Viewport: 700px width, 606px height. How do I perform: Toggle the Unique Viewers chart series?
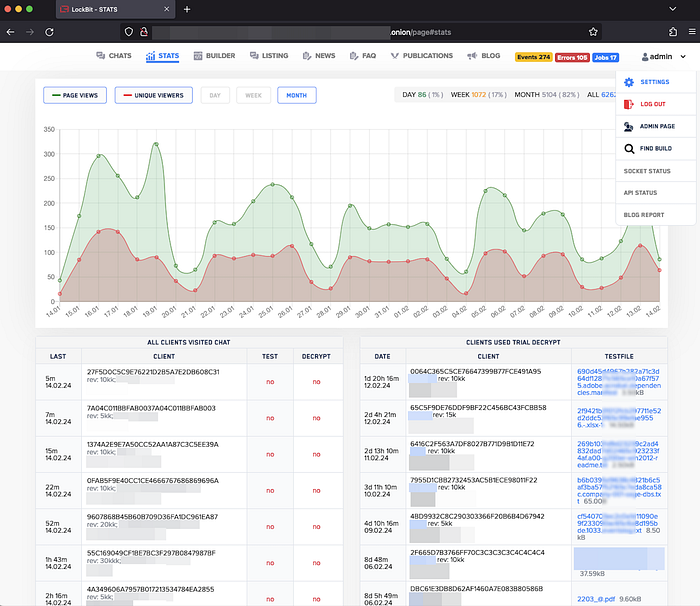click(x=153, y=96)
